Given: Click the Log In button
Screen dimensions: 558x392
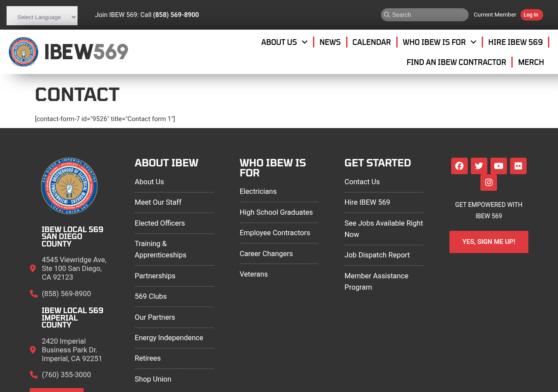Looking at the screenshot, I should 531,15.
